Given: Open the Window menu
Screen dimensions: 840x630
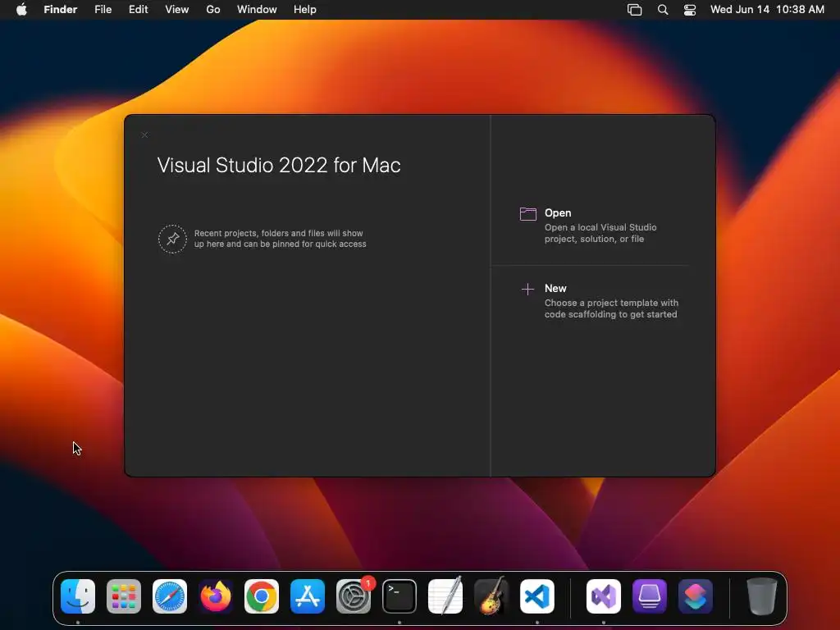Looking at the screenshot, I should [x=257, y=10].
